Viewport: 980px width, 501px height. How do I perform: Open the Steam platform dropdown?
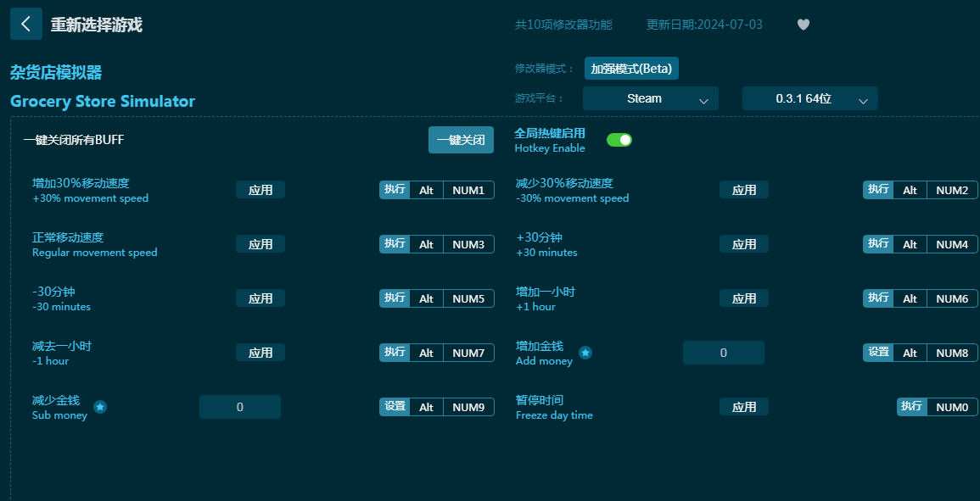pos(651,98)
